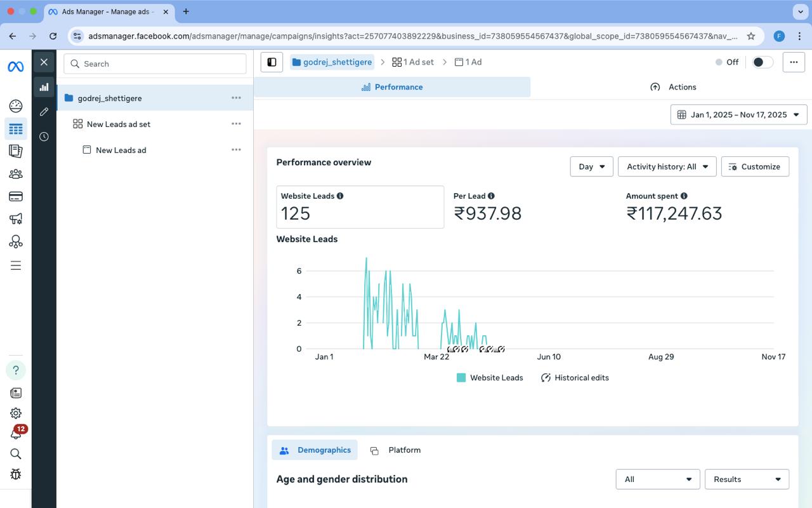
Task: Expand the Day granularity dropdown
Action: [591, 166]
